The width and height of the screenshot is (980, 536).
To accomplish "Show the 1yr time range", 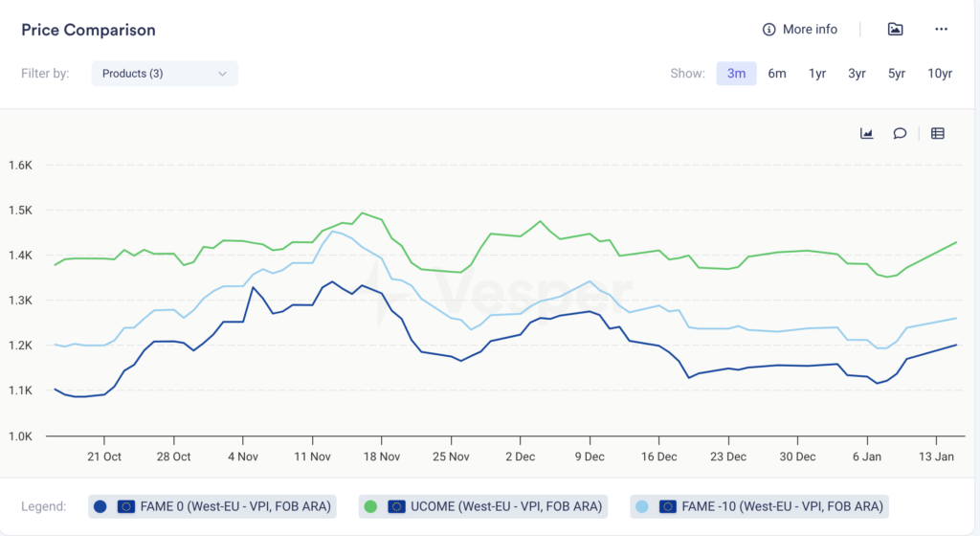I will (817, 74).
